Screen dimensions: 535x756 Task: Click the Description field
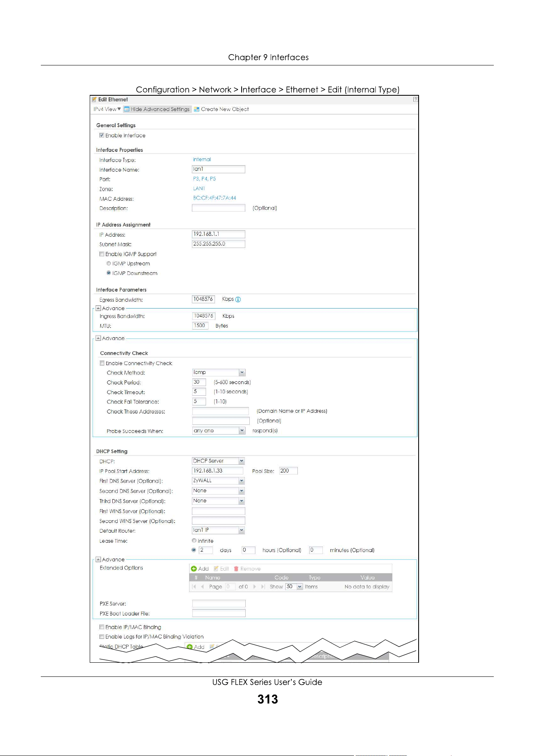[x=219, y=208]
